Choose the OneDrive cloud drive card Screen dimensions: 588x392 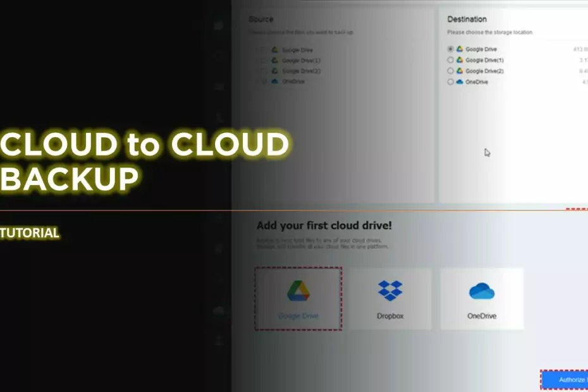point(482,298)
